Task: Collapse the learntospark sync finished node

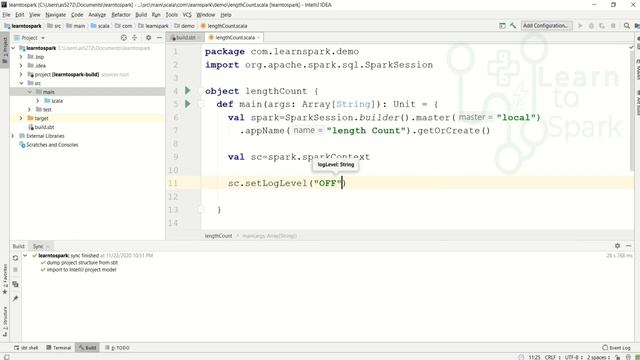Action: (x=25, y=256)
